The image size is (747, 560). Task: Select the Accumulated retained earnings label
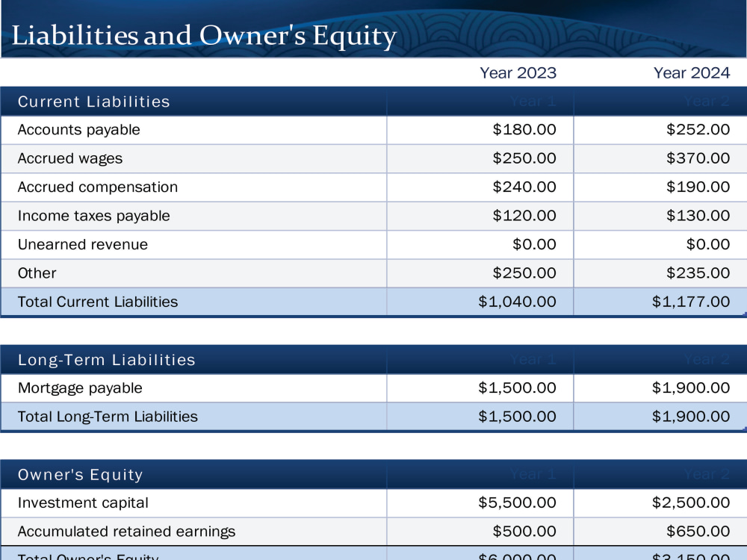(x=127, y=532)
